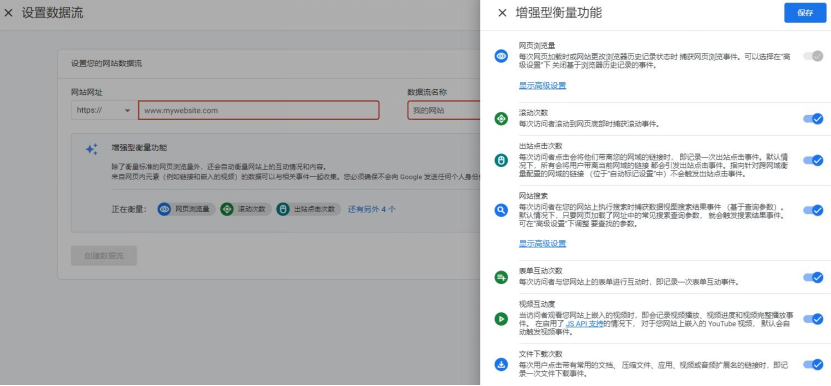Click the 表单互动次数 icon
The image size is (831, 386).
[x=501, y=277]
